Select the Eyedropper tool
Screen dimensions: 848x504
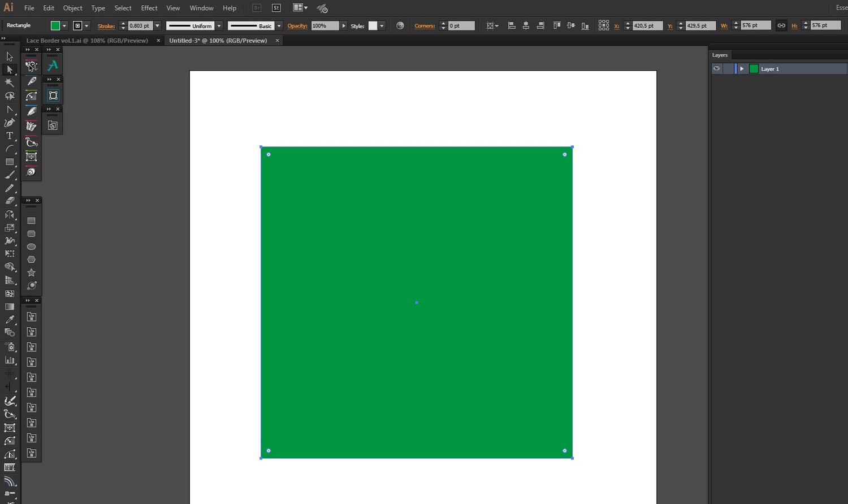(x=10, y=320)
